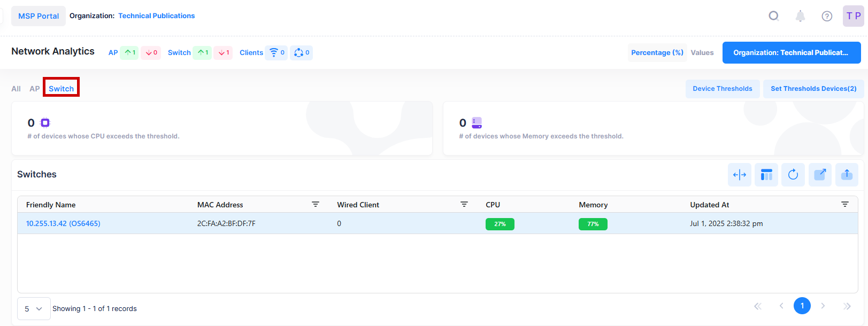Click the Device Thresholds button
This screenshot has height=326, width=868.
click(722, 89)
